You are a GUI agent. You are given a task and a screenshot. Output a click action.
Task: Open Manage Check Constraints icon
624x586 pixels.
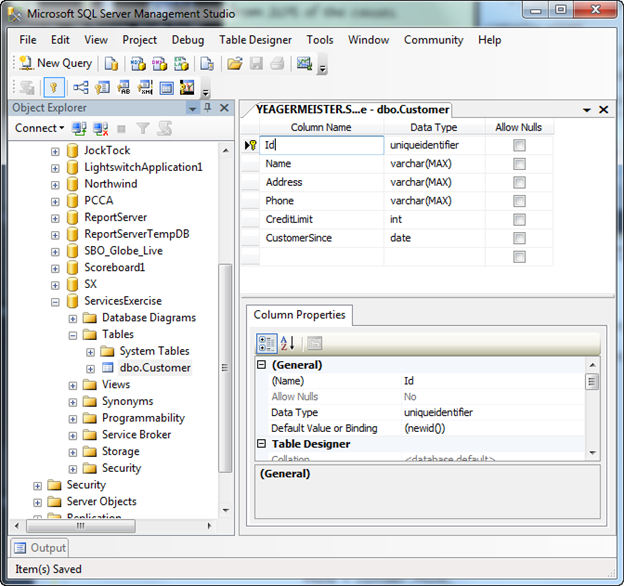(167, 88)
